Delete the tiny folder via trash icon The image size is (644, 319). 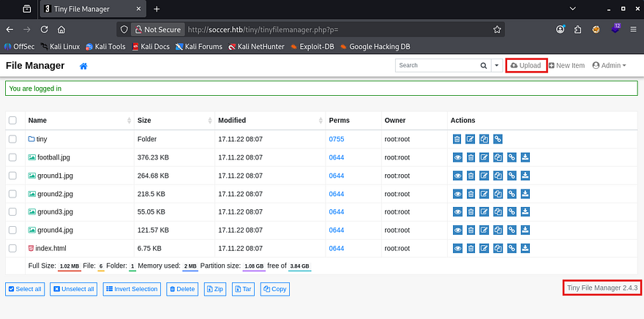click(x=457, y=139)
